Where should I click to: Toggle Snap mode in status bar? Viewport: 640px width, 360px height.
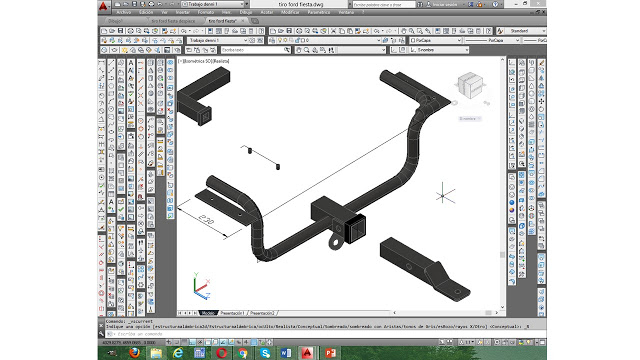click(x=177, y=342)
